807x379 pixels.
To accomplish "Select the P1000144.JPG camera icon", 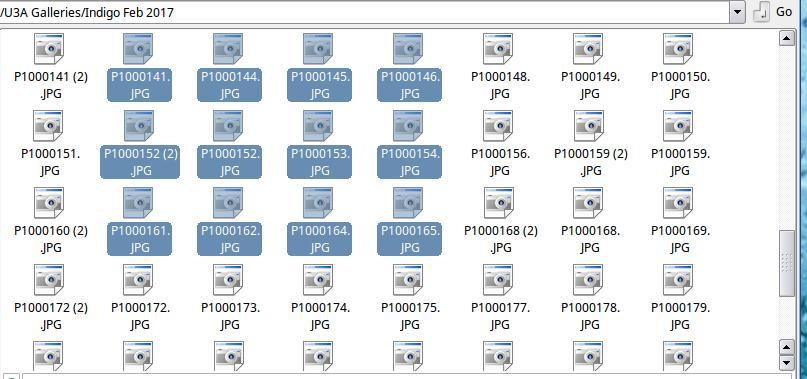I will click(229, 49).
